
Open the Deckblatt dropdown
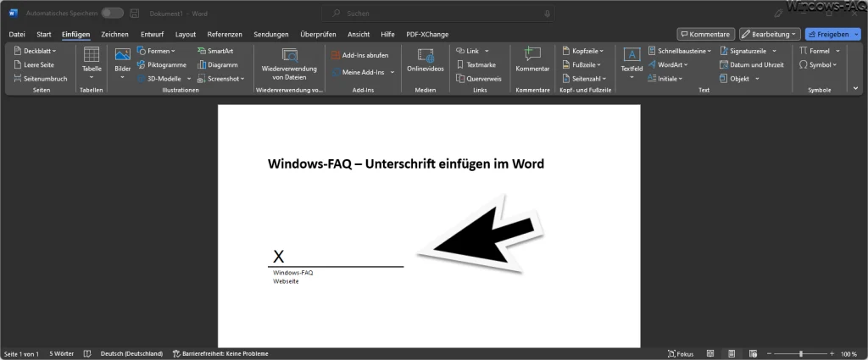click(x=36, y=51)
